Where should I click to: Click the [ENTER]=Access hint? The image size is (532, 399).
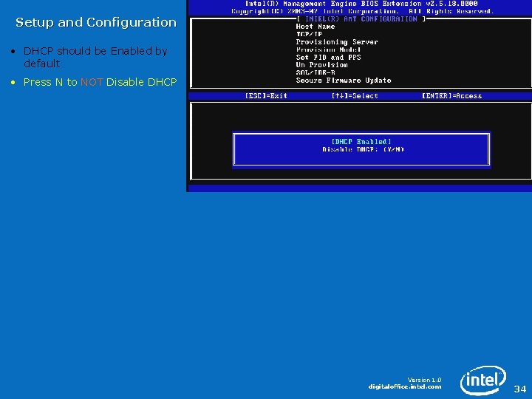point(451,95)
